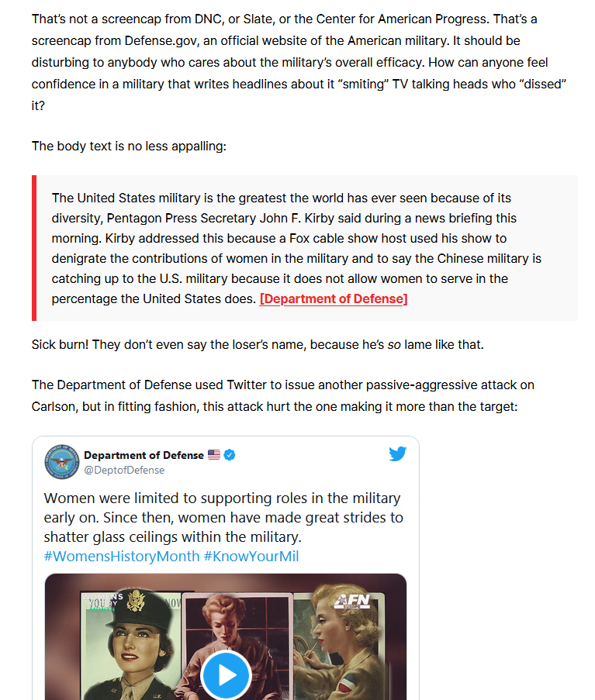Viewport: 595px width, 700px height.
Task: Click the line "The body text is no less appalling:"
Action: [129, 146]
